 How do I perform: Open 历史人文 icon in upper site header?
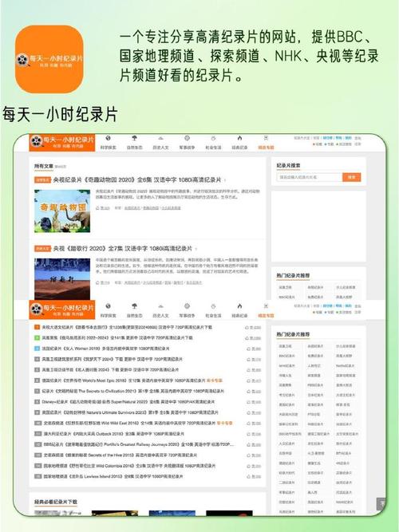click(x=160, y=138)
